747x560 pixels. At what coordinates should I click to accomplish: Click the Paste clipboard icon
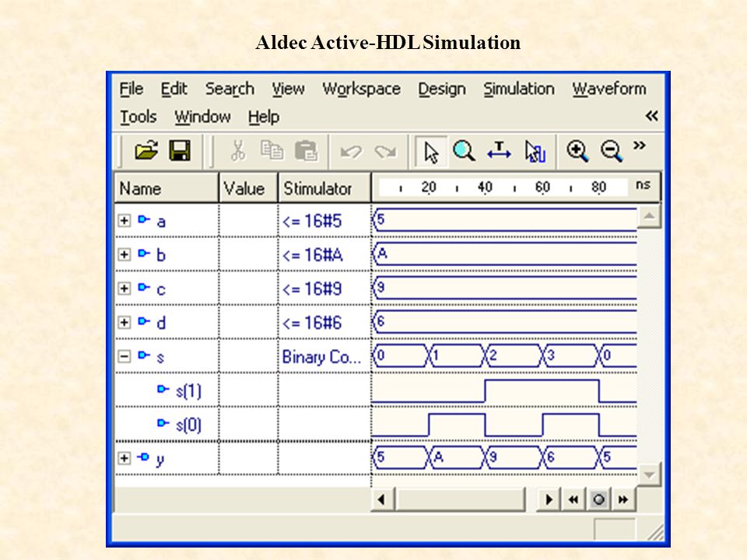[307, 151]
